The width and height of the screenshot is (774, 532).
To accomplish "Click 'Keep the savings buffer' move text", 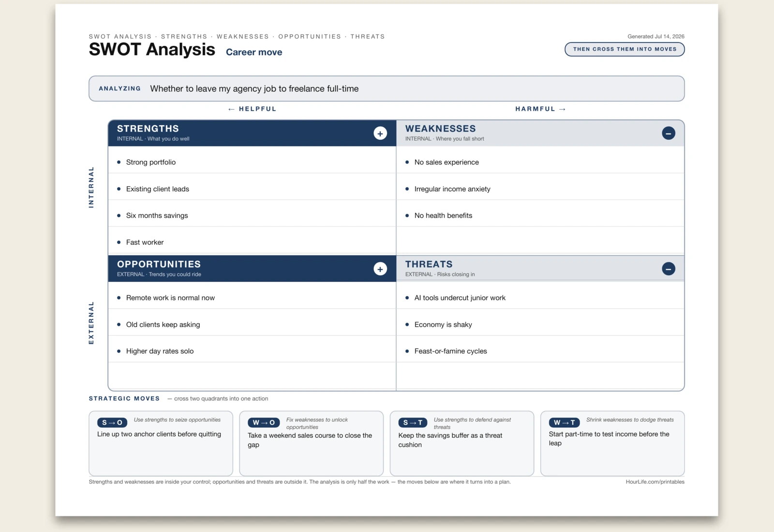I will click(450, 440).
